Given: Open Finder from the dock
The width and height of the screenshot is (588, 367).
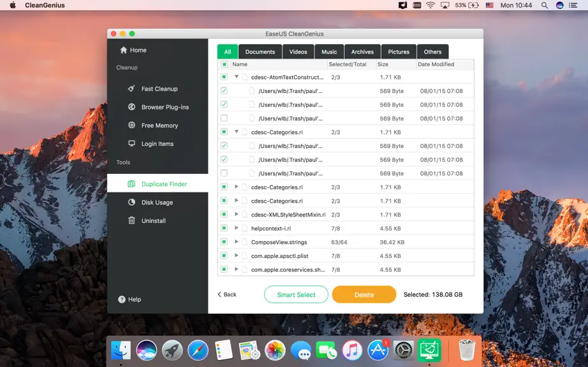Looking at the screenshot, I should click(121, 350).
